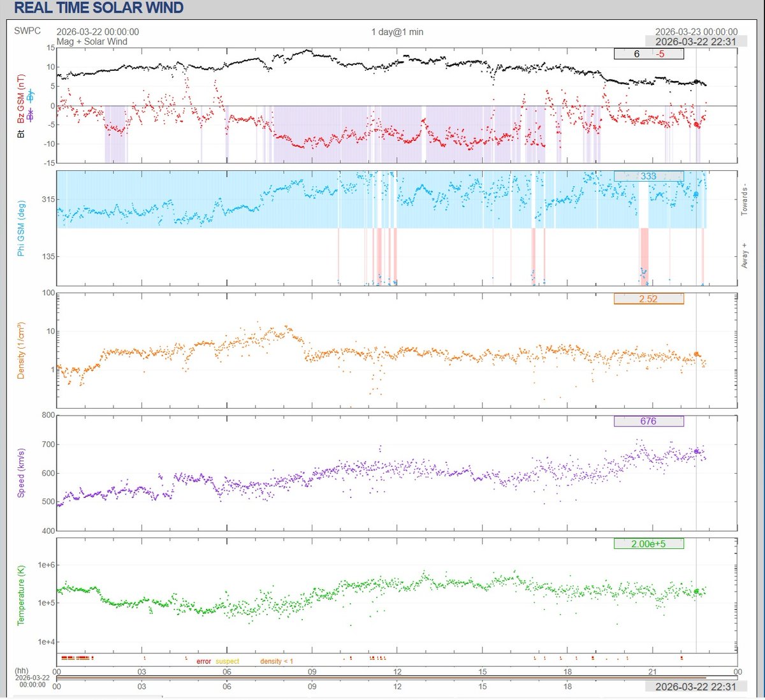Click the yellow suspect legend entry
765x700 pixels.
tap(228, 662)
